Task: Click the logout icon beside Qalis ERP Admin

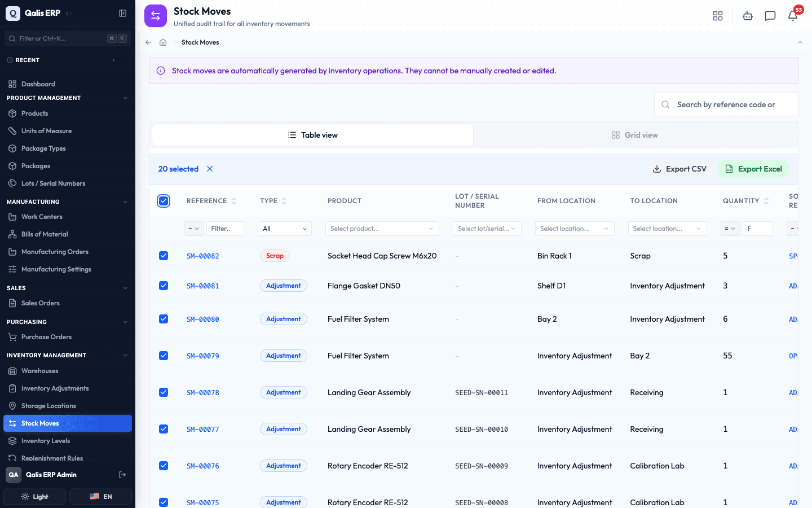Action: click(122, 475)
